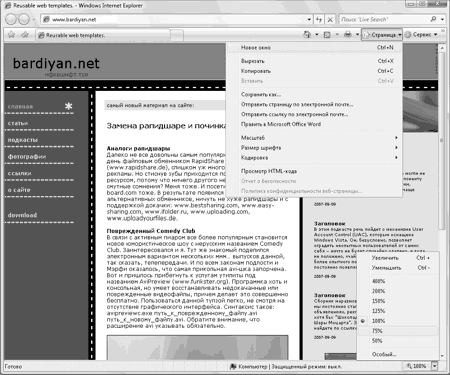
Task: Open the фотографии link in sidebar
Action: tap(27, 156)
